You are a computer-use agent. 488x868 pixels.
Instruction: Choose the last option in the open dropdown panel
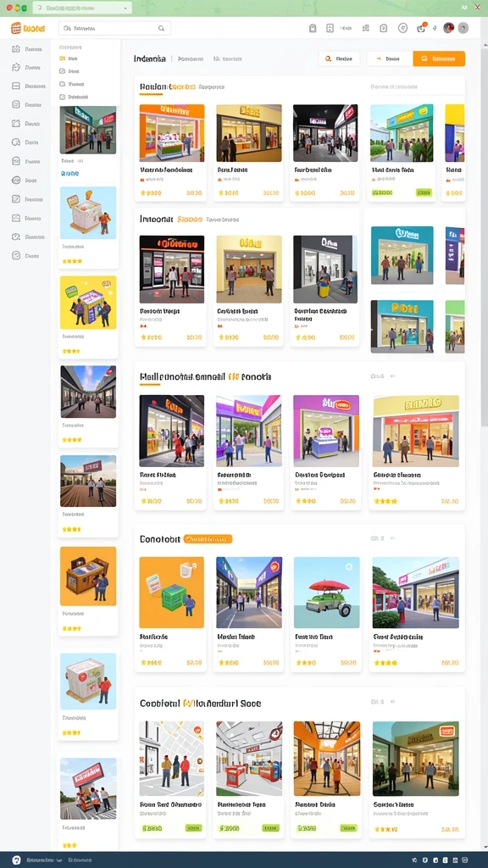tap(73, 97)
